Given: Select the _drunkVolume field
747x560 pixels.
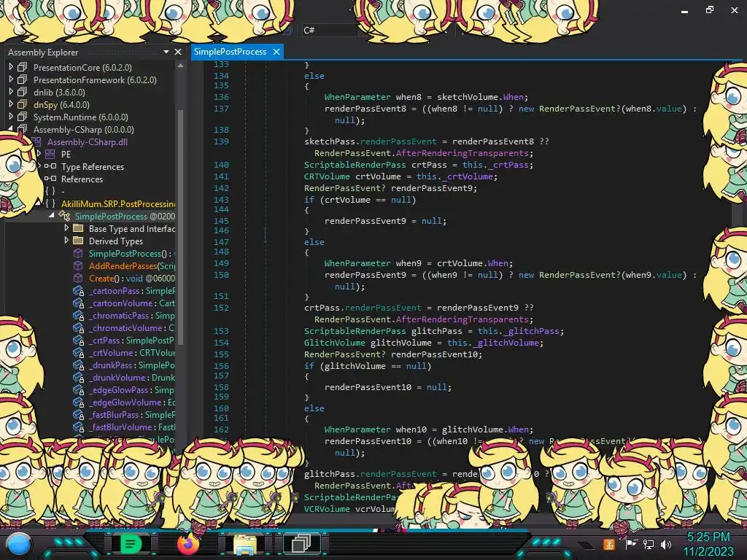Looking at the screenshot, I should 131,377.
